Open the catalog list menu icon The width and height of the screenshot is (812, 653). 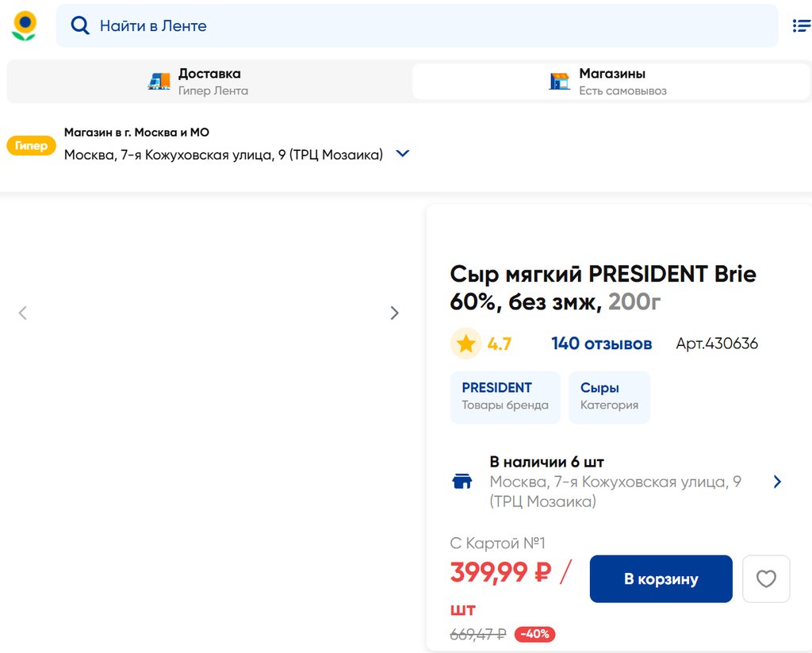pos(801,25)
